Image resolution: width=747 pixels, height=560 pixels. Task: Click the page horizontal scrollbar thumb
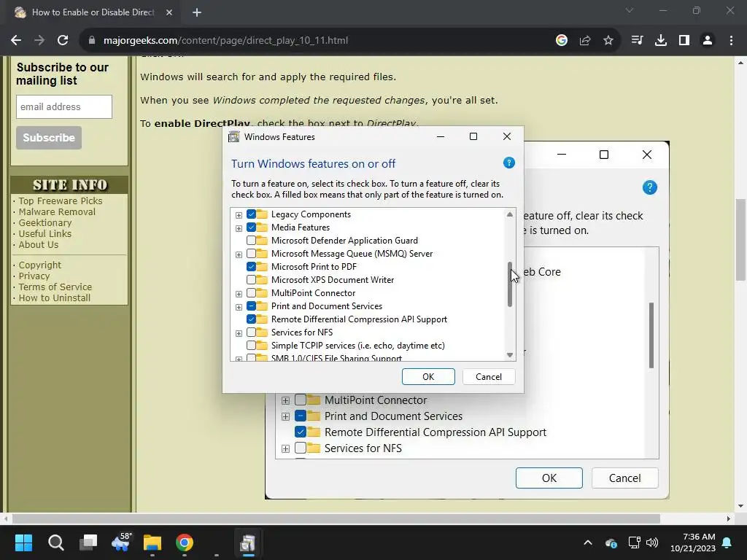point(336,518)
